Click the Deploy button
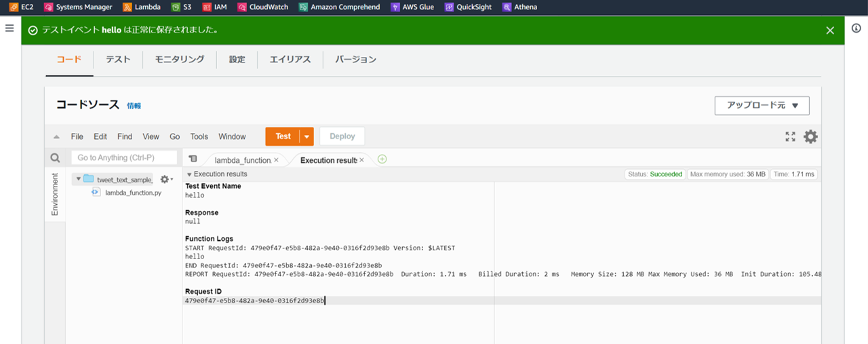The height and width of the screenshot is (344, 868). tap(342, 136)
